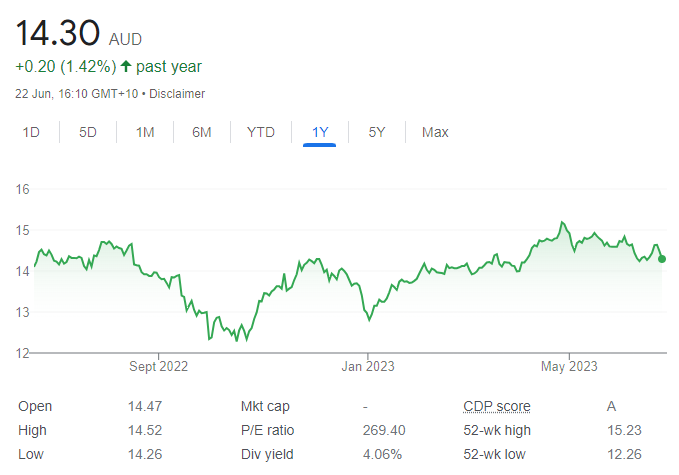This screenshot has height=475, width=679.
Task: Click the CDP score label link
Action: [x=497, y=407]
